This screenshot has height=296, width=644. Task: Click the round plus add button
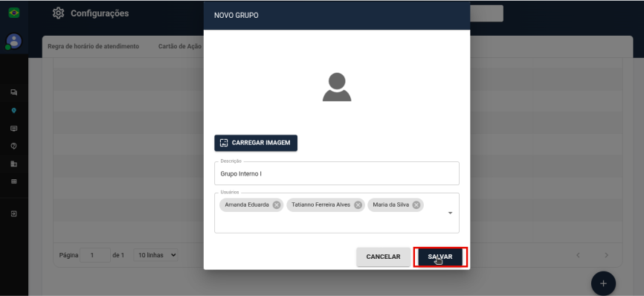[603, 283]
